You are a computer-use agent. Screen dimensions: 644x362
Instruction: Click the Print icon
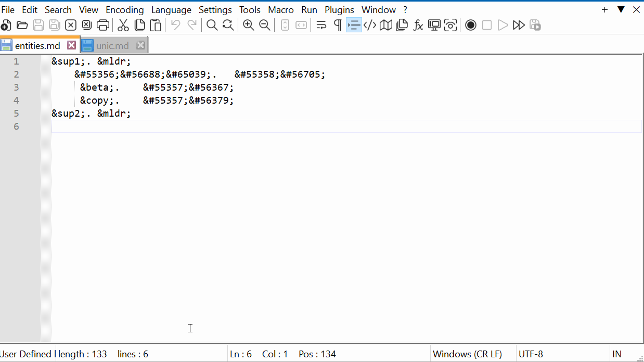(x=103, y=25)
